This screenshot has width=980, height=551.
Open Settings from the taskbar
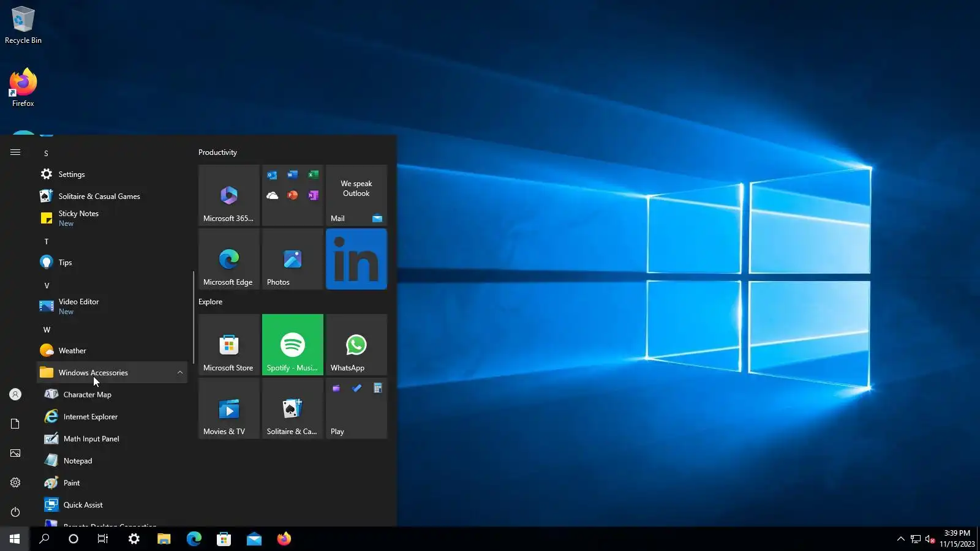tap(134, 539)
